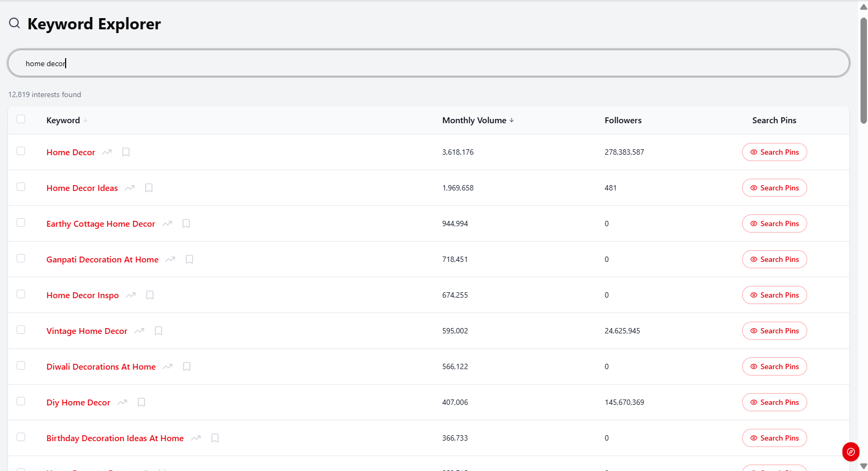This screenshot has height=471, width=868.
Task: Click the red compass floating button
Action: point(851,452)
